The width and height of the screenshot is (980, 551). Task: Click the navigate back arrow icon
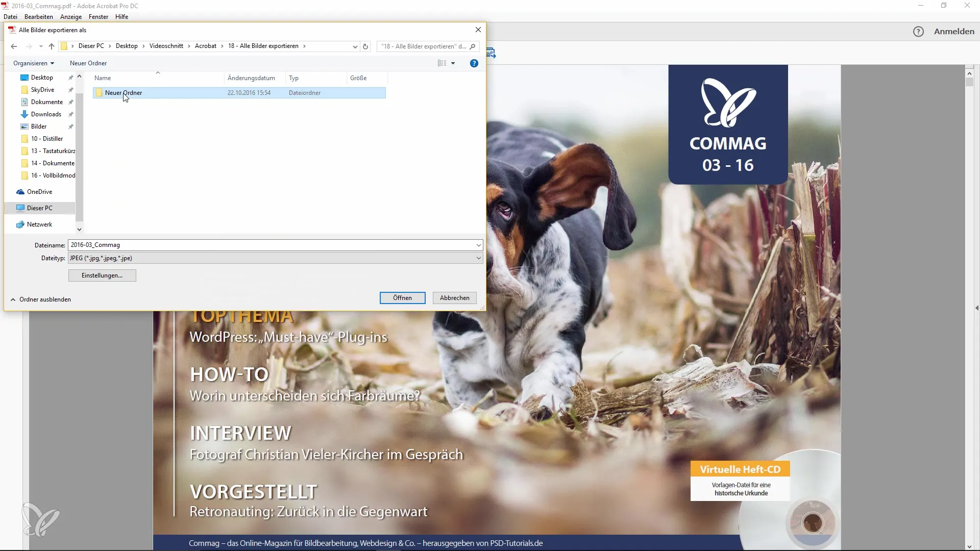[x=13, y=46]
